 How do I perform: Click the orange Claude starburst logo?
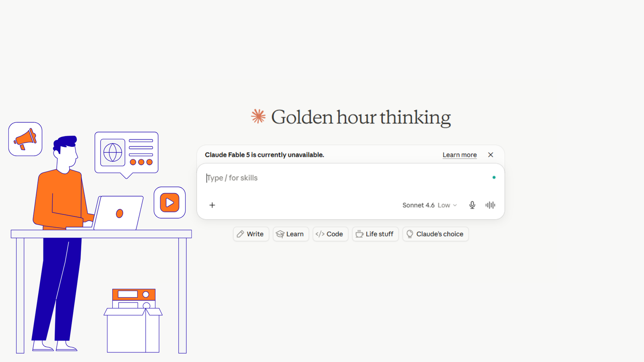pos(258,117)
